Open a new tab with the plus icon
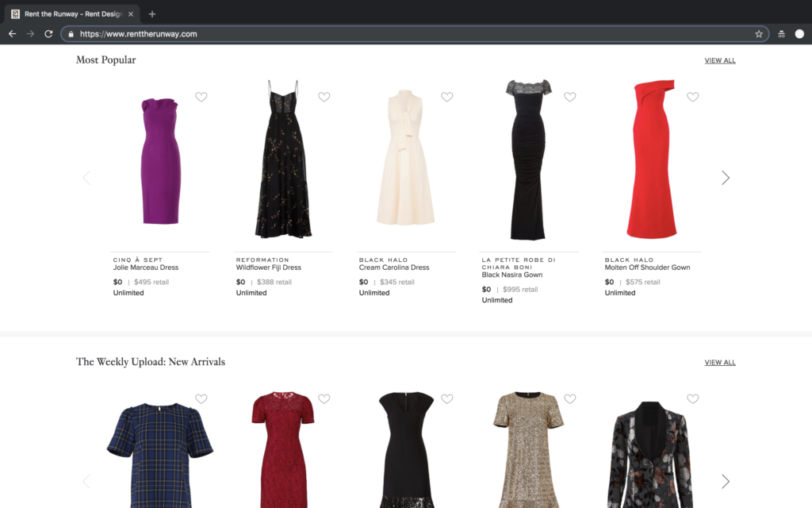Image resolution: width=812 pixels, height=508 pixels. [151, 14]
